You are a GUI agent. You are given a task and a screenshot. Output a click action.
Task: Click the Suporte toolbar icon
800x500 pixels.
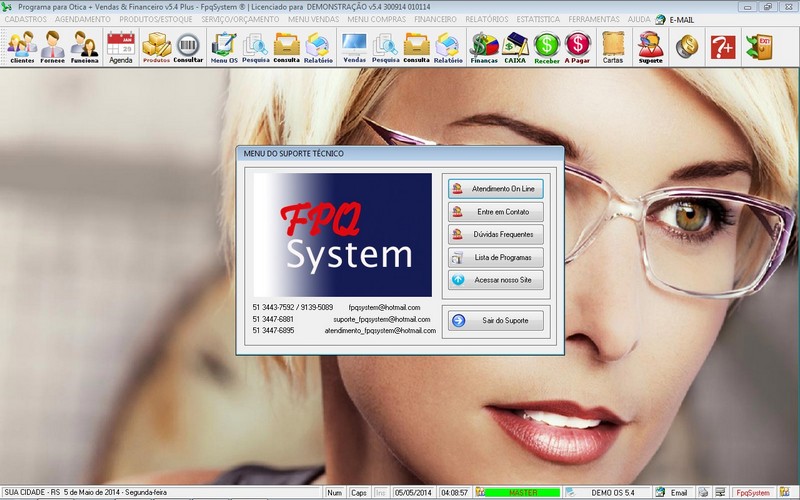tap(650, 46)
